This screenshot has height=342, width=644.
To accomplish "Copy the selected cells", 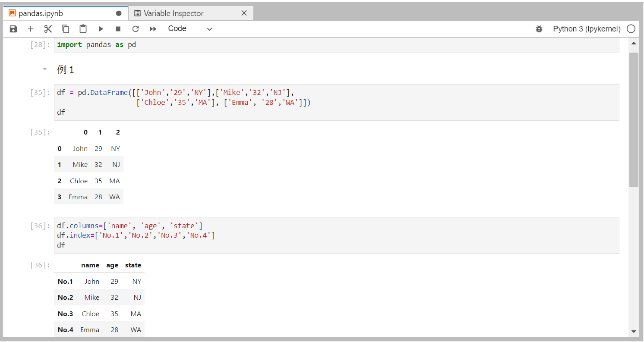I will click(65, 29).
